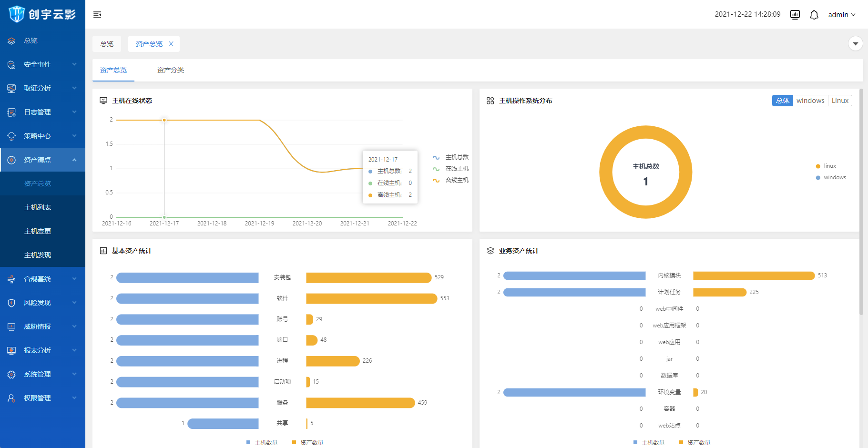Viewport: 868px width, 448px height.
Task: Open the admin user dropdown
Action: (842, 15)
